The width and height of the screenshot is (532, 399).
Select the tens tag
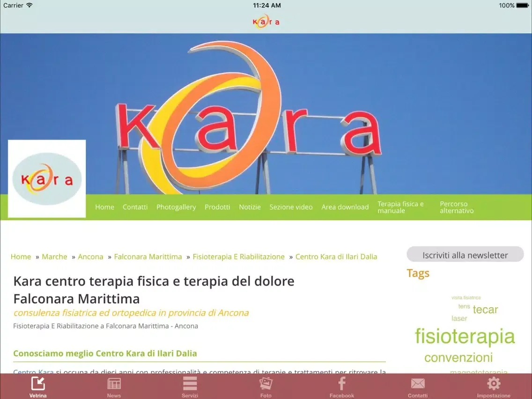464,306
